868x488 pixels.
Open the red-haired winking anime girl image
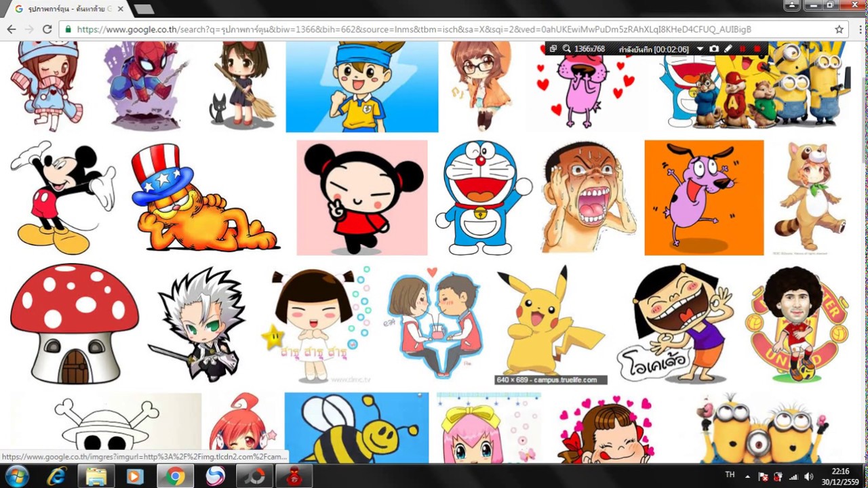[x=243, y=428]
